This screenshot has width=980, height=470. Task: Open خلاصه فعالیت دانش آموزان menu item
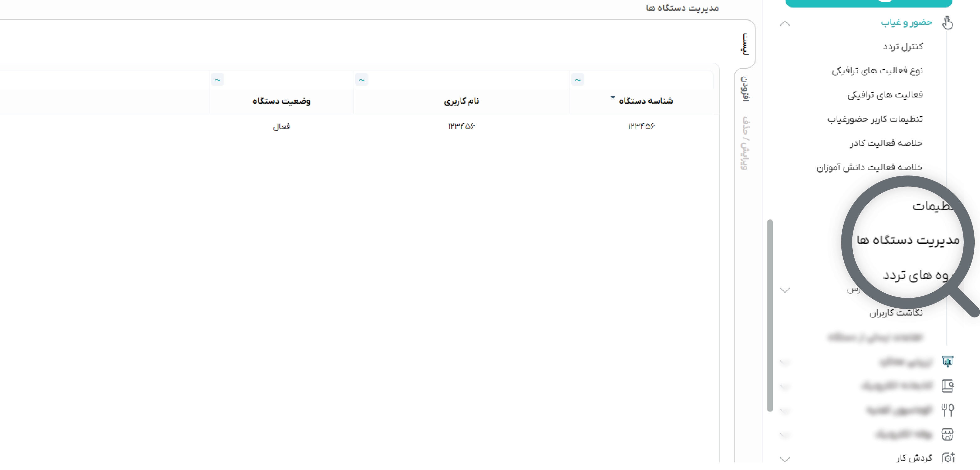tap(869, 167)
